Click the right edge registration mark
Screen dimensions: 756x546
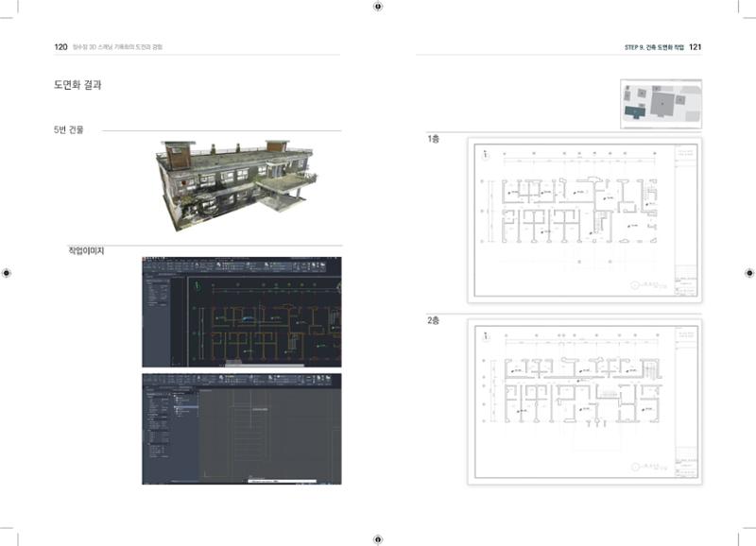[x=749, y=273]
